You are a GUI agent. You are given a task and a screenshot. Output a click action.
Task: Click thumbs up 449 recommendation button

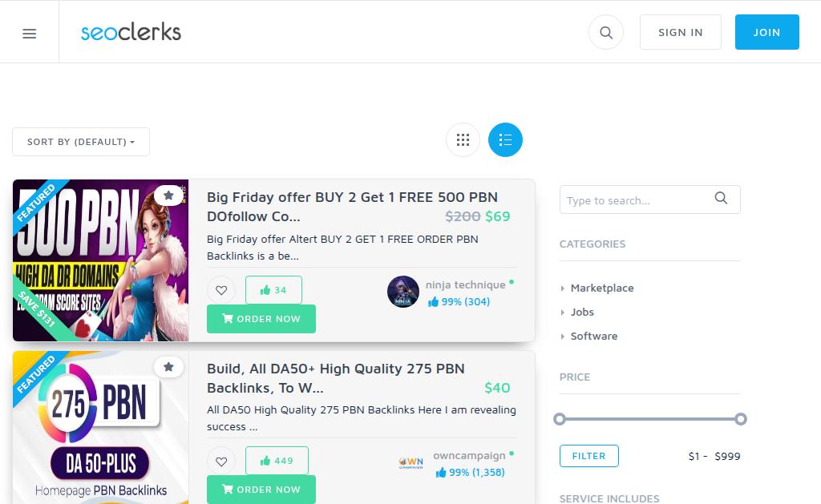coord(277,461)
